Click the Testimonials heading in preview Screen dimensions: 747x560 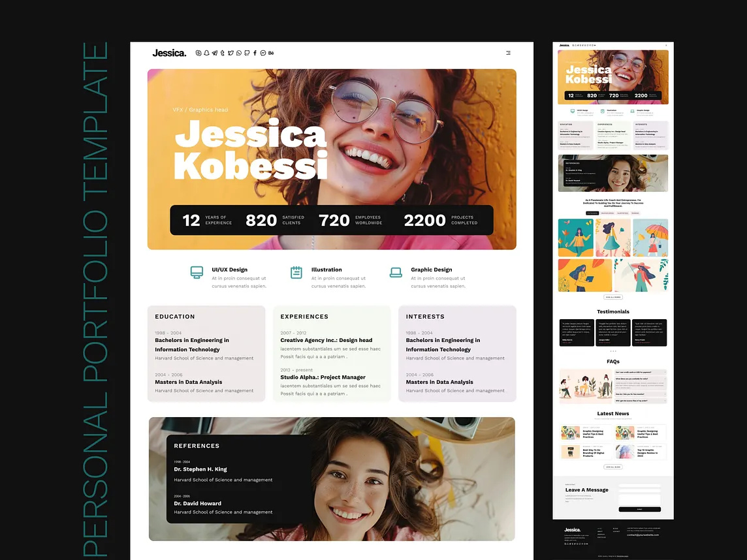coord(613,311)
